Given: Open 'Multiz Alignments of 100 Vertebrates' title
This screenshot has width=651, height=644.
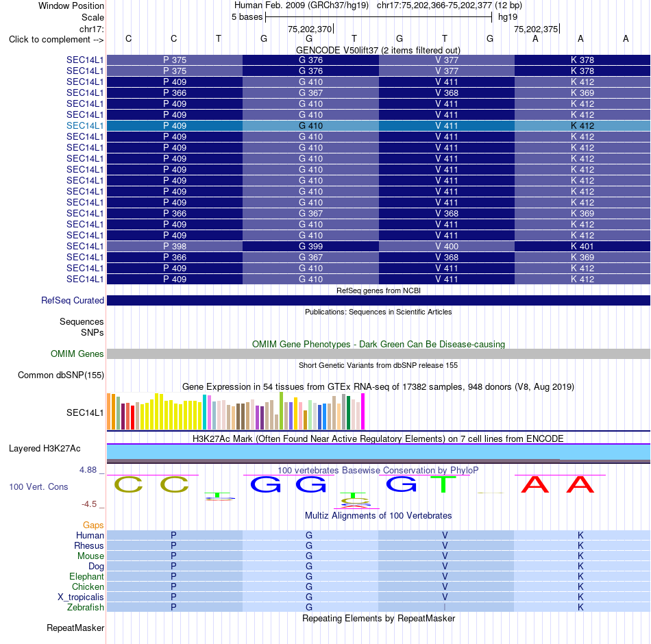Looking at the screenshot, I should [378, 516].
